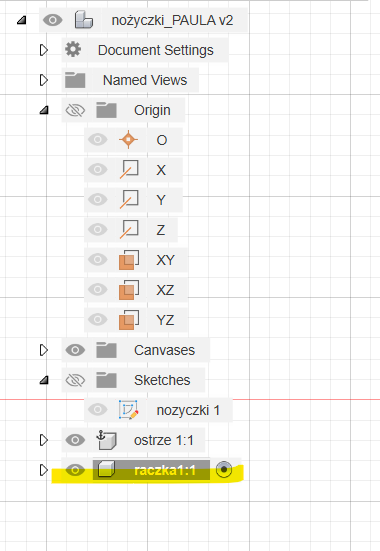This screenshot has width=380, height=551.
Task: Expand the Named Views folder
Action: 44,80
